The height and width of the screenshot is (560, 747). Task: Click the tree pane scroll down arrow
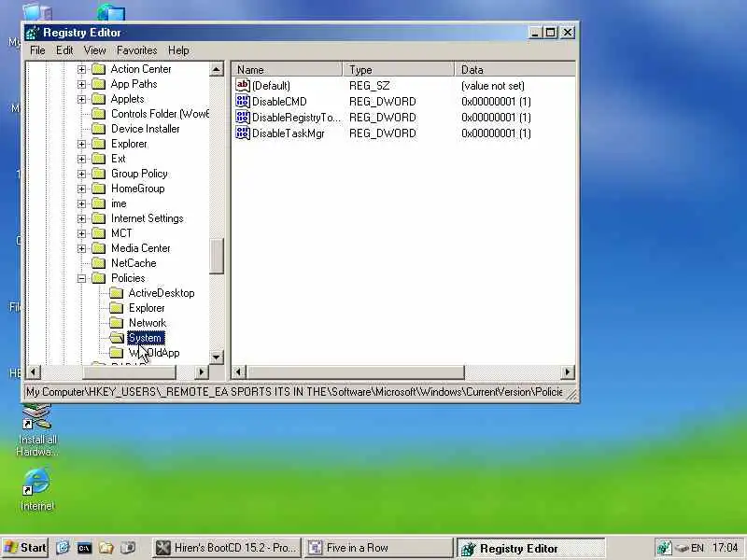217,357
